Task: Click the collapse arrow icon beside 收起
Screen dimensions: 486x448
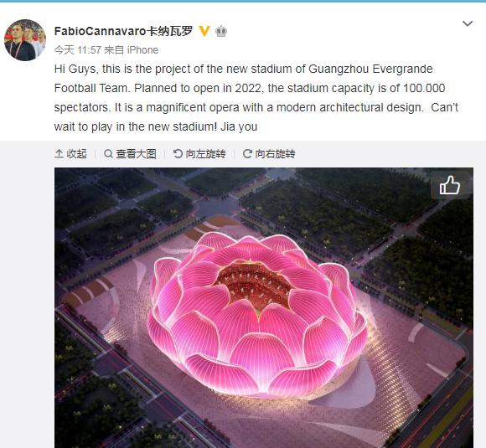Action: [59, 153]
